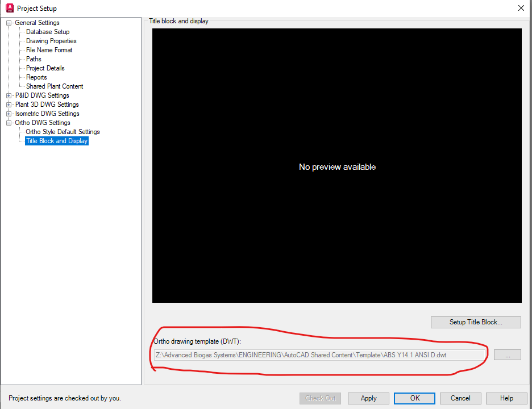
Task: Cancel the Project Setup dialog
Action: pyautogui.click(x=460, y=398)
